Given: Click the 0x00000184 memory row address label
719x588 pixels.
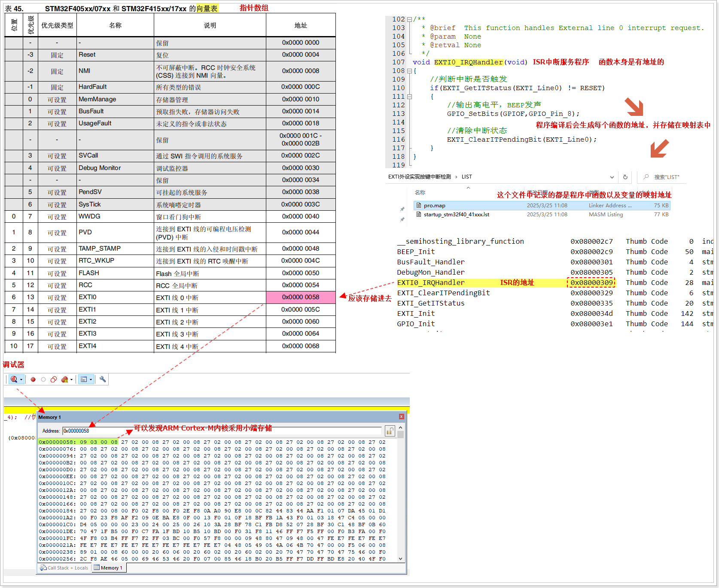Looking at the screenshot, I should click(58, 511).
